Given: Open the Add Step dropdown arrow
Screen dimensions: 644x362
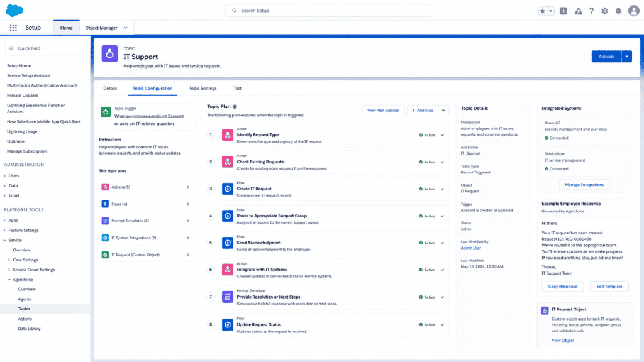Looking at the screenshot, I should (x=443, y=111).
